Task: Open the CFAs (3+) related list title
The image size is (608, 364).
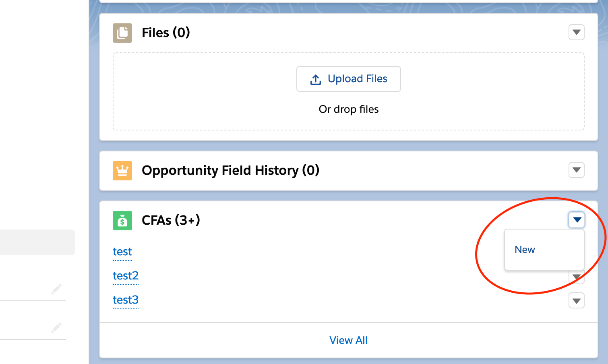Action: coord(171,220)
